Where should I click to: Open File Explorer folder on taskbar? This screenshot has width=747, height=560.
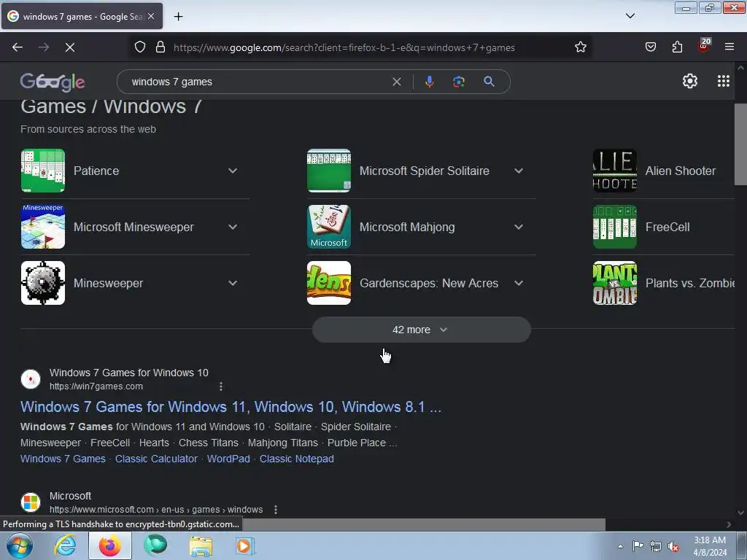tap(201, 545)
